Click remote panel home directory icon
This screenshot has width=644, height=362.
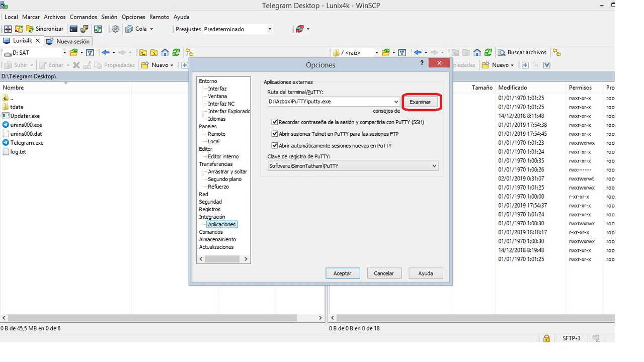(x=477, y=52)
